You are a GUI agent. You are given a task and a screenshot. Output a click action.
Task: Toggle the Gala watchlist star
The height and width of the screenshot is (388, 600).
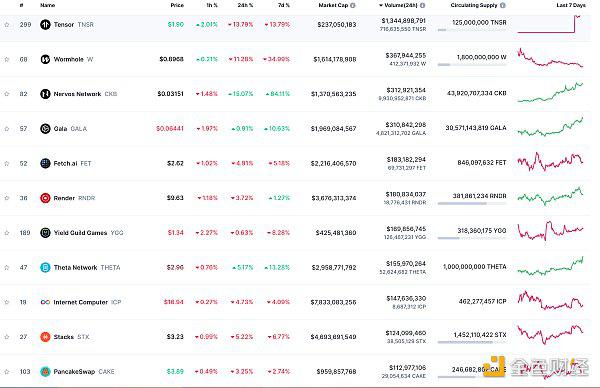[x=7, y=129]
